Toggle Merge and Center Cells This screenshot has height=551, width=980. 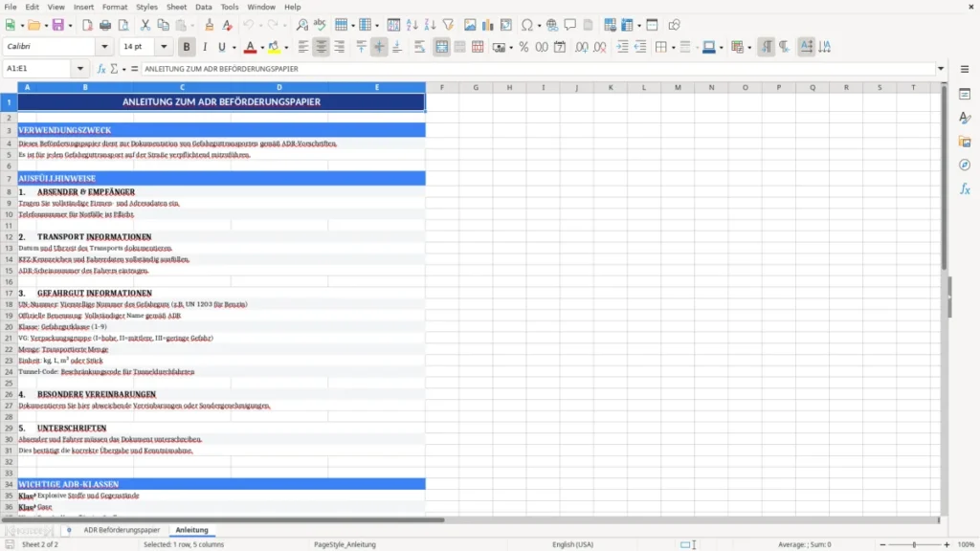[441, 47]
